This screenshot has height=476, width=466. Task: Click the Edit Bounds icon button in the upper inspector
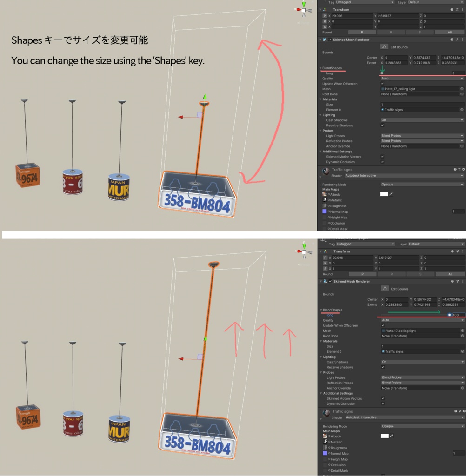(384, 47)
